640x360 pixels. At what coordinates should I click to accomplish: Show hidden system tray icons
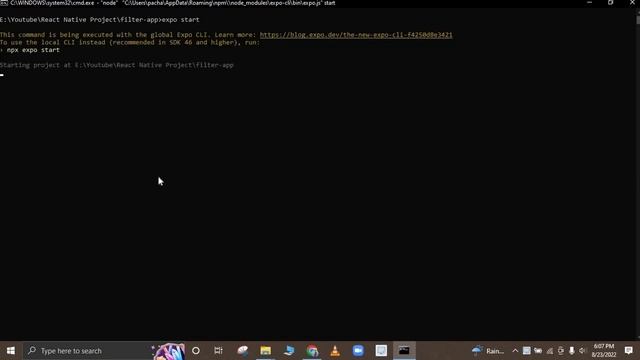pos(515,351)
